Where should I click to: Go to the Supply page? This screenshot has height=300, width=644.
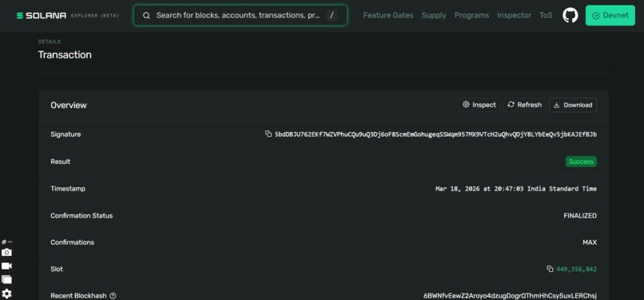coord(434,16)
